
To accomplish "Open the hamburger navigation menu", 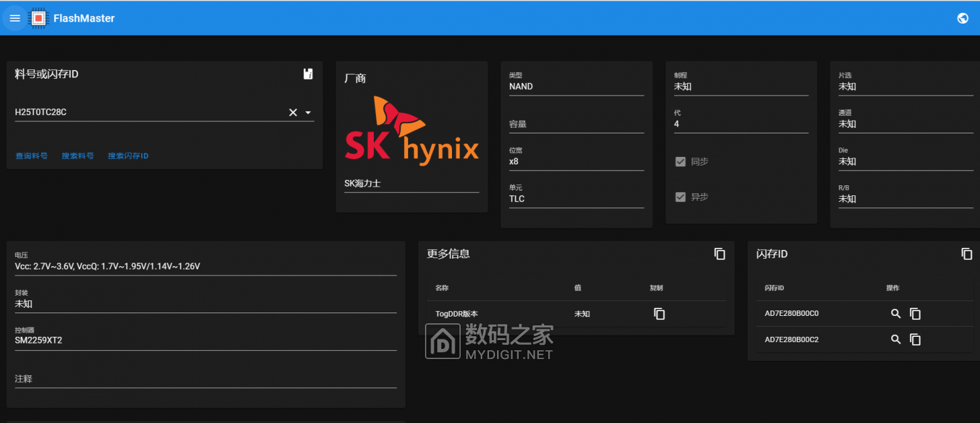I will 15,18.
